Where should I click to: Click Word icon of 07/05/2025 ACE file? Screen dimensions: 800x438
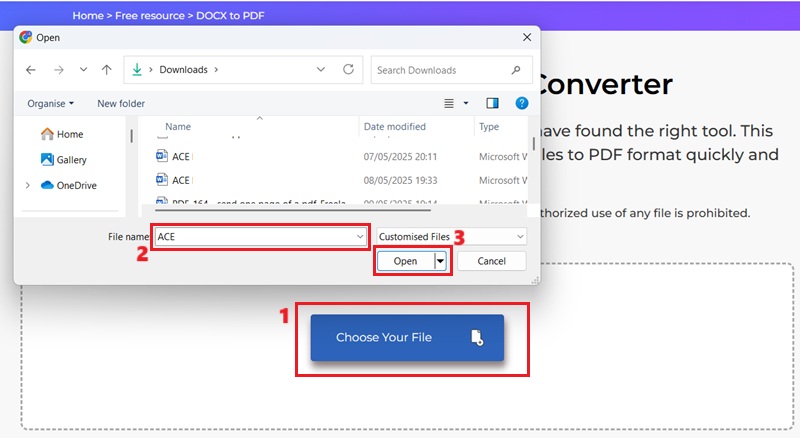tap(162, 156)
